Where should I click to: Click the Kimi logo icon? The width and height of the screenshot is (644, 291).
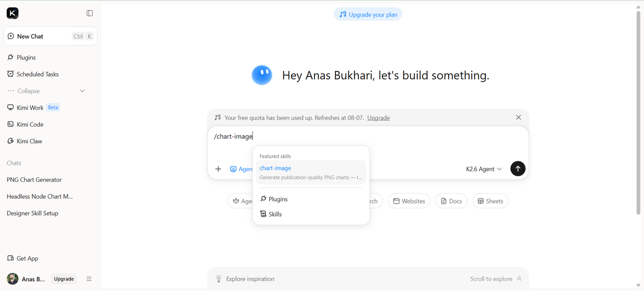coord(13,14)
